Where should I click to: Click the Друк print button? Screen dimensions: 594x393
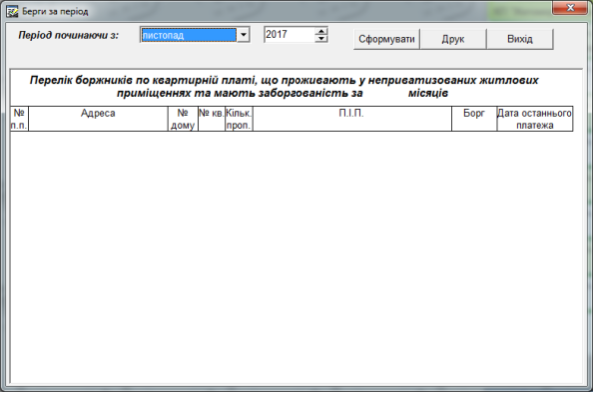pos(453,39)
